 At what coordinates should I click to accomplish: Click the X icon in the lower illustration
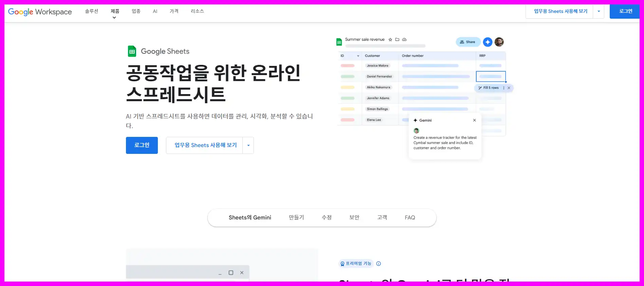(x=242, y=273)
